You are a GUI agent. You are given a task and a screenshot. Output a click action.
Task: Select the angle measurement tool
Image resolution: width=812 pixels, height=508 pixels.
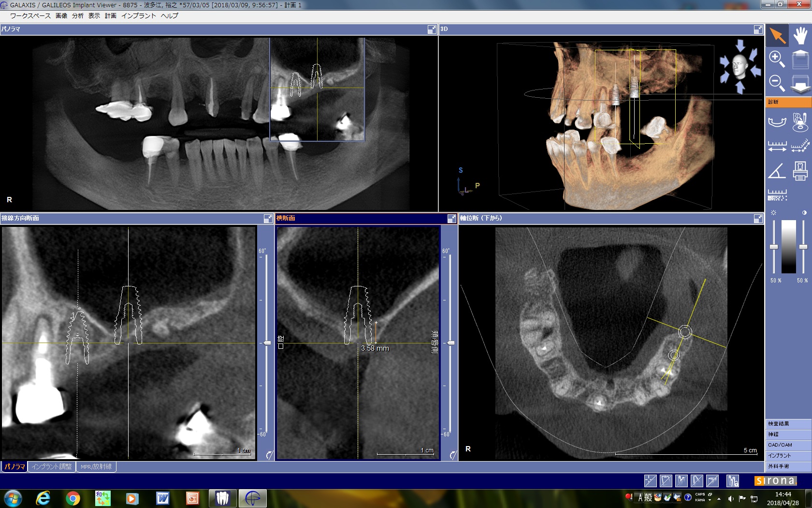[777, 171]
